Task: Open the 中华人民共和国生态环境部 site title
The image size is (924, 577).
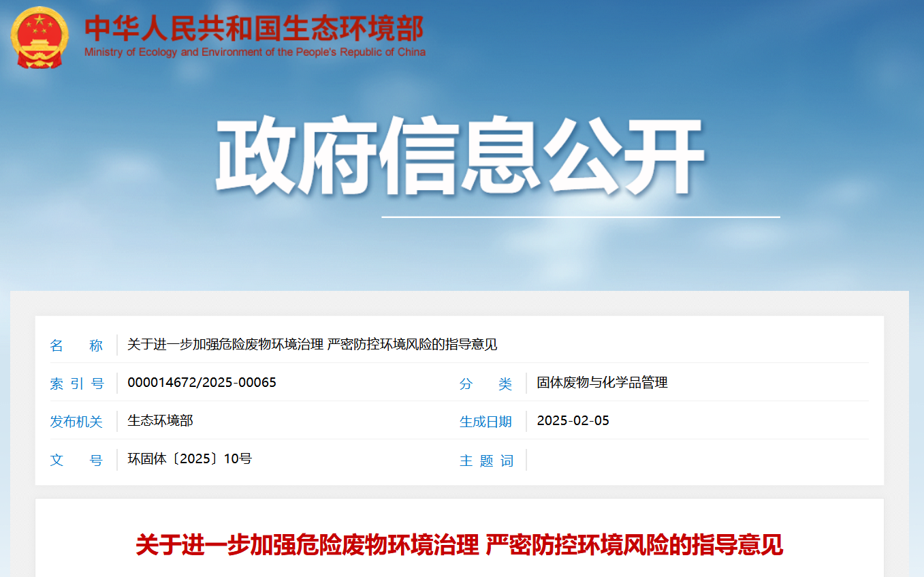Action: click(x=254, y=27)
